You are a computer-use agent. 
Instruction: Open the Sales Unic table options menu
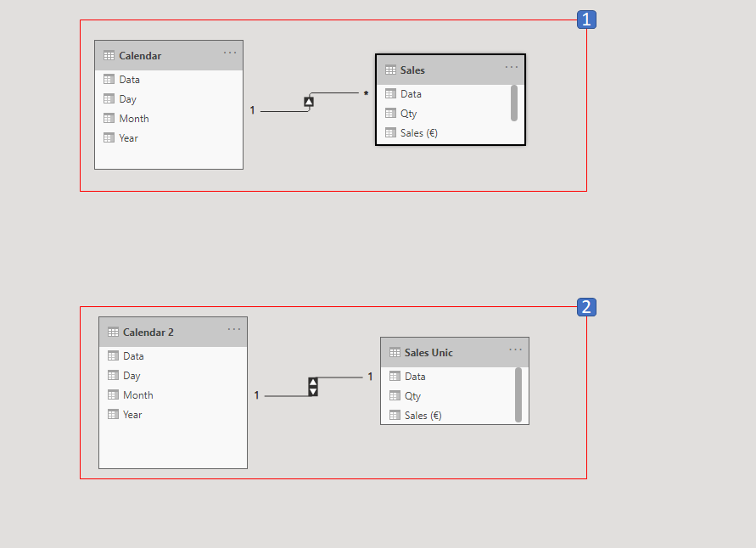[x=515, y=349]
